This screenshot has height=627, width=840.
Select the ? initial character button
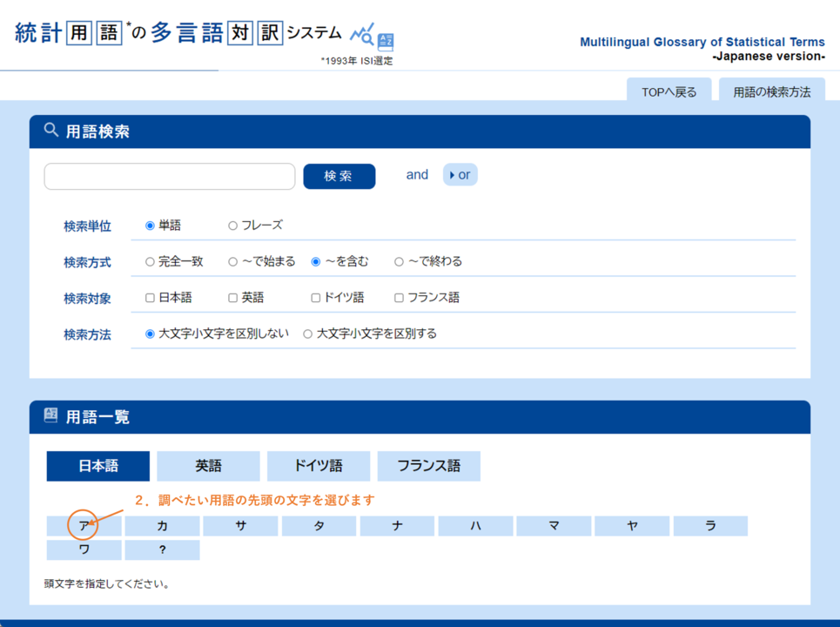pyautogui.click(x=162, y=550)
